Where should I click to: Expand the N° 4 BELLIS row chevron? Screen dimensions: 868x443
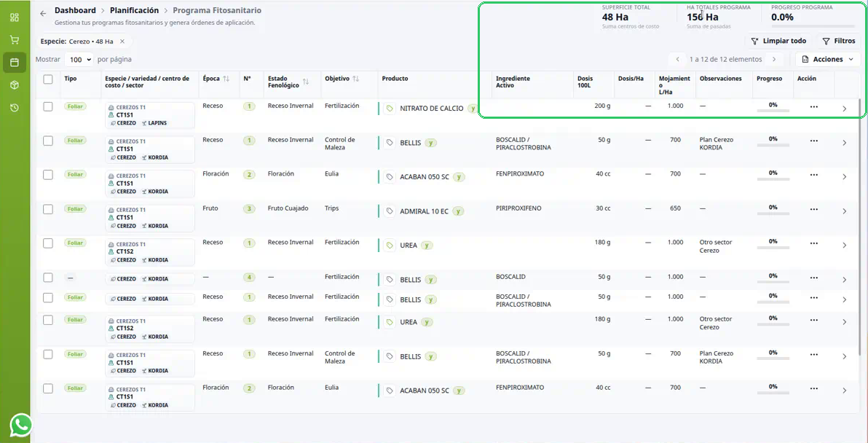pyautogui.click(x=844, y=280)
